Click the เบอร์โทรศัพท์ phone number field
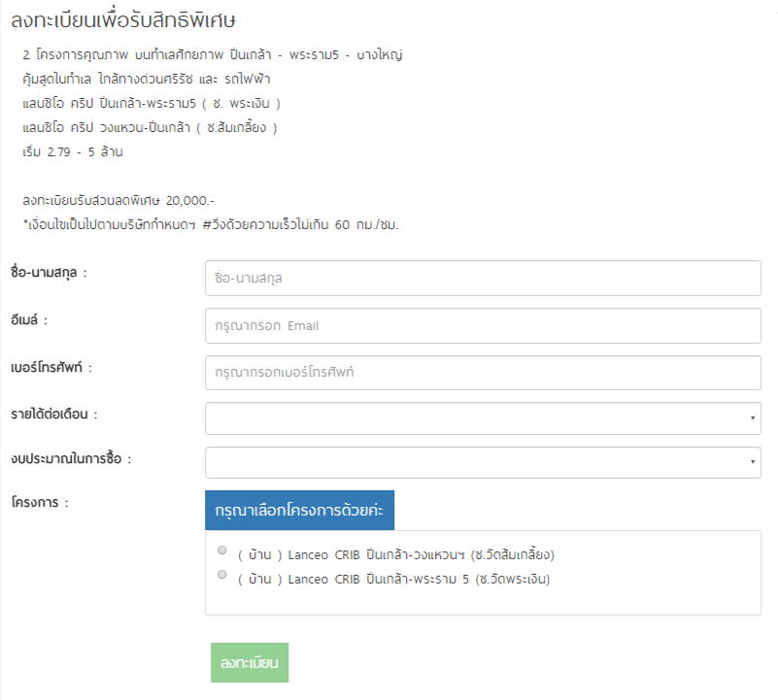778x700 pixels. pyautogui.click(x=483, y=373)
